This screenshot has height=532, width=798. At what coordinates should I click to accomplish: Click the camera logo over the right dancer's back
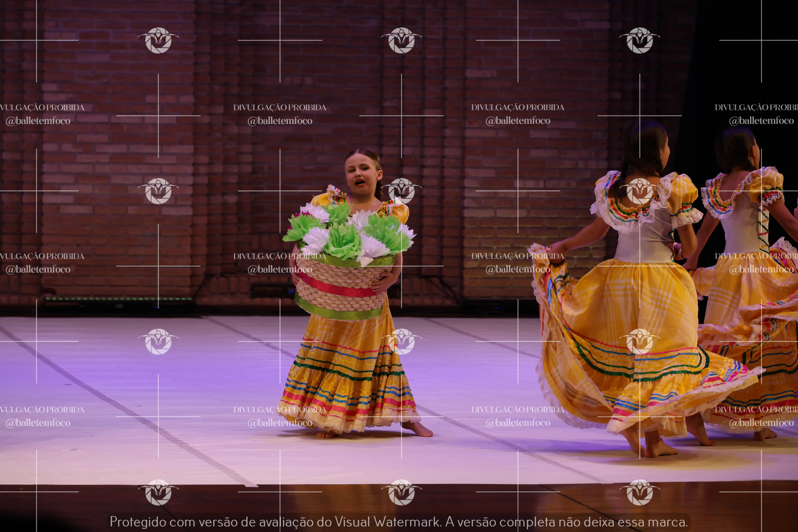[x=640, y=191]
